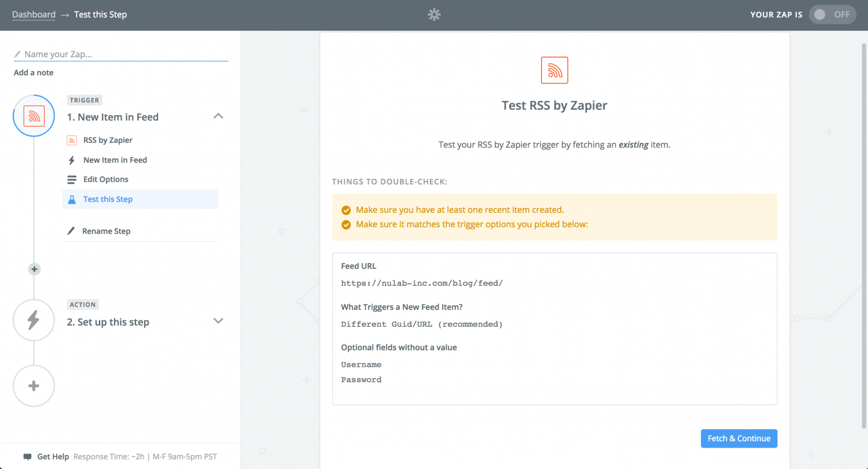Collapse the New Item in Feed trigger
This screenshot has height=469, width=868.
click(x=218, y=116)
